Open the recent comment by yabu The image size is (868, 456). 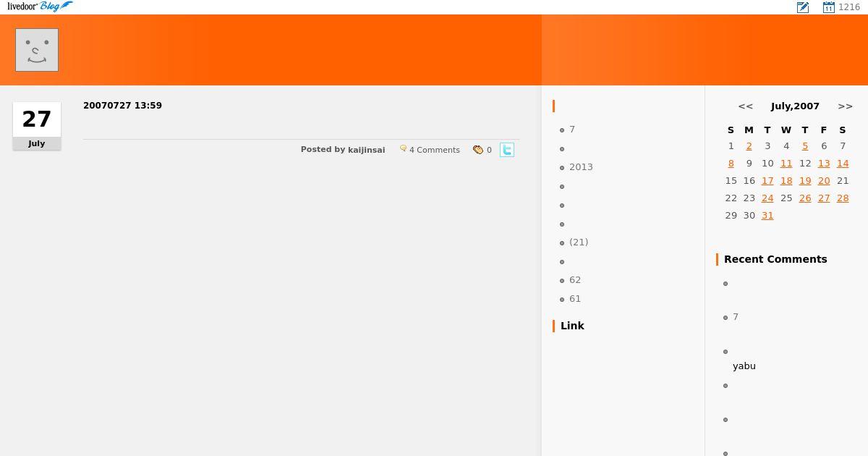click(x=744, y=366)
